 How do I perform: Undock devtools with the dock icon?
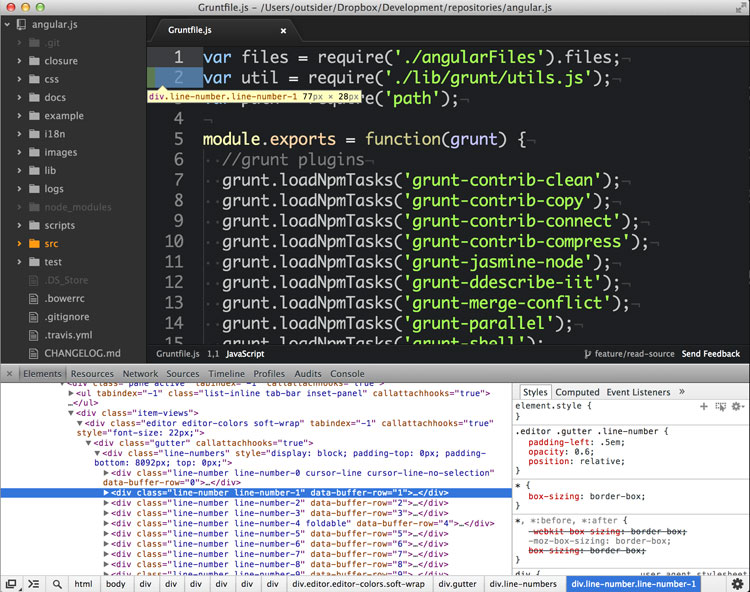[11, 584]
